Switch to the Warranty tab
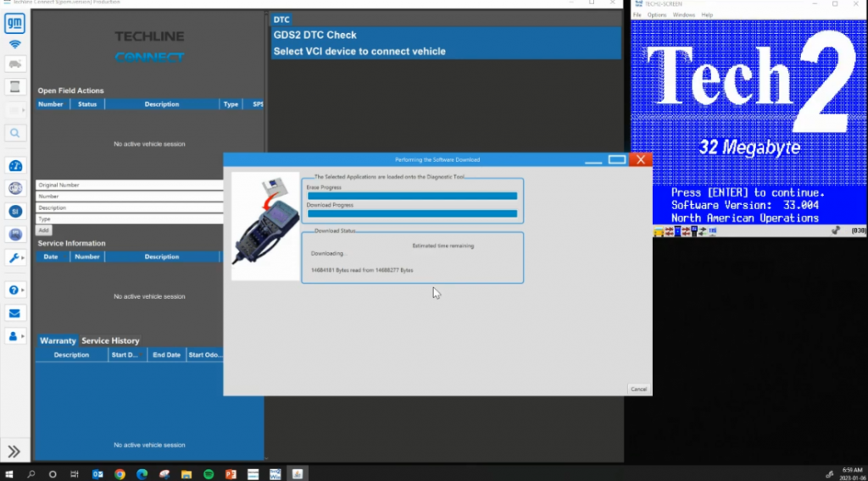 point(58,340)
